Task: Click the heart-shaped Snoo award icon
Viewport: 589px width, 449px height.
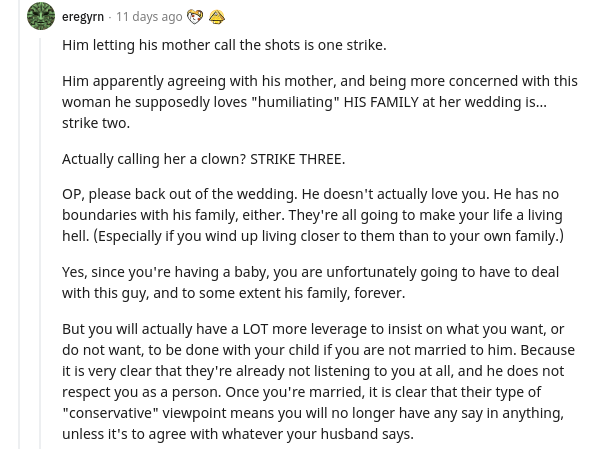Action: (x=195, y=17)
